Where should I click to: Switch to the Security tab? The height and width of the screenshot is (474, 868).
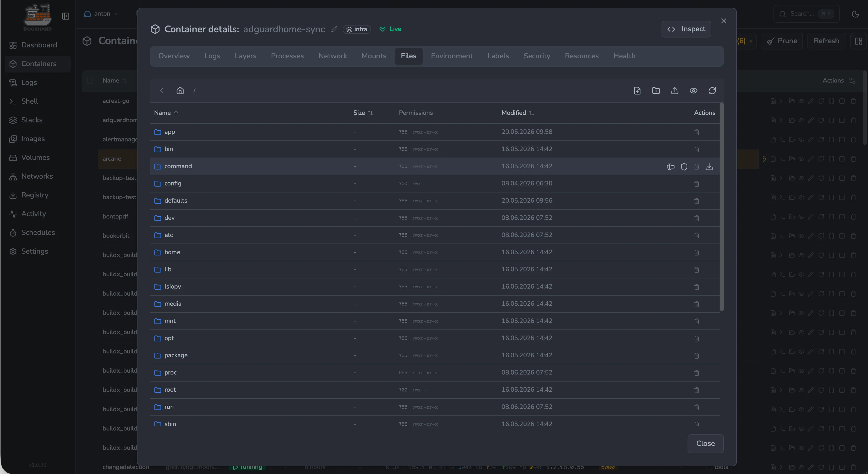537,56
